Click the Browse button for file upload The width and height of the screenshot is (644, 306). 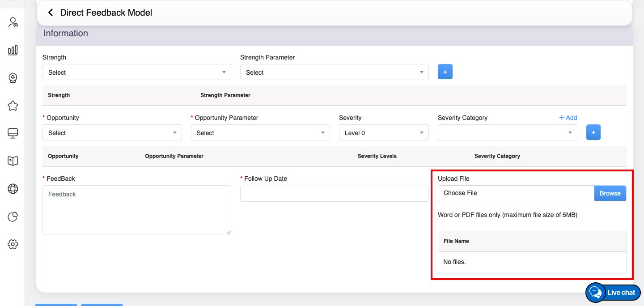coord(610,193)
